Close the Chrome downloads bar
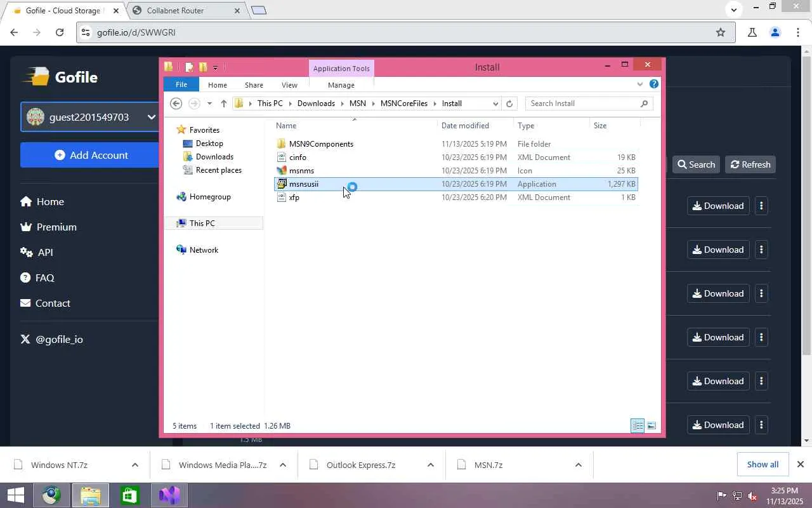This screenshot has width=812, height=508. click(x=801, y=464)
